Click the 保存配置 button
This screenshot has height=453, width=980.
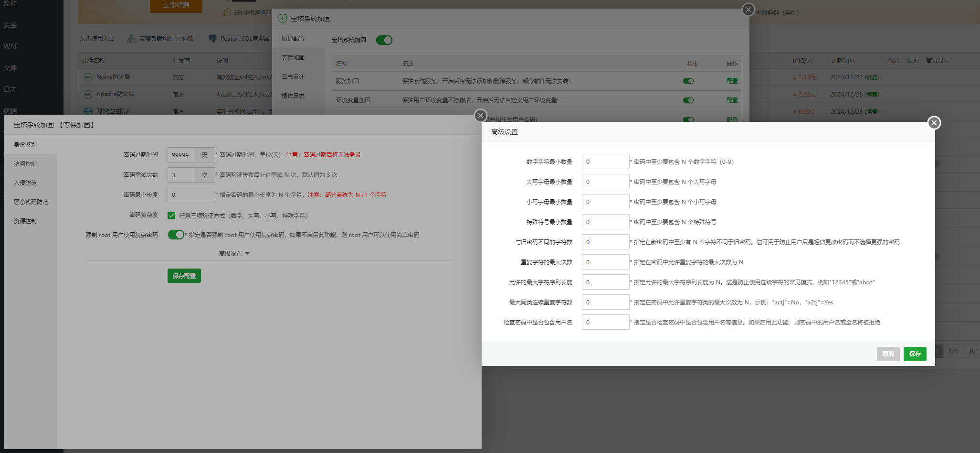[184, 276]
